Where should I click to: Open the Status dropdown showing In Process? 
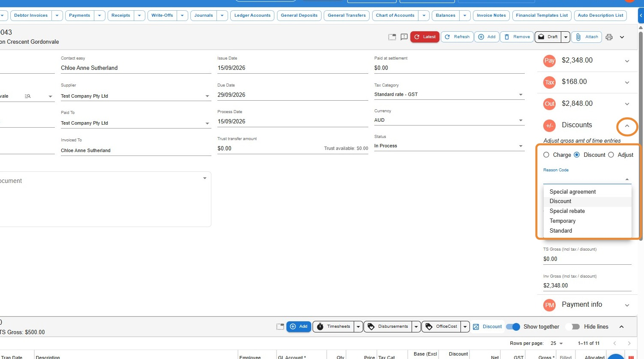click(521, 146)
